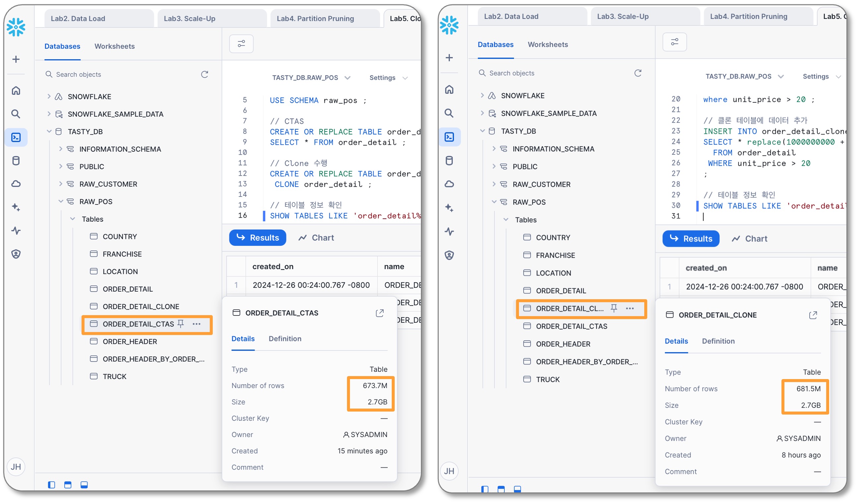Pin ORDER_DETAIL_CTAS table in left window
Viewport: 858px width, 504px height.
(181, 324)
